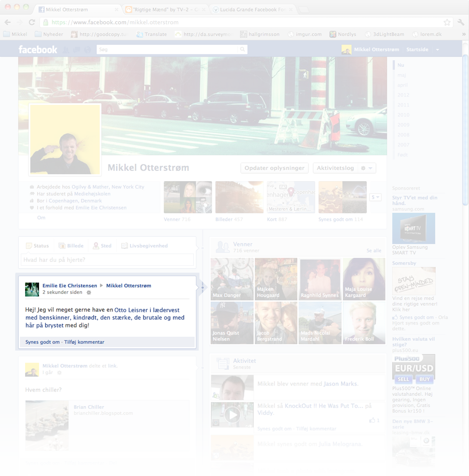The width and height of the screenshot is (469, 476).
Task: Open Chrome wrench settings menu
Action: tap(461, 22)
